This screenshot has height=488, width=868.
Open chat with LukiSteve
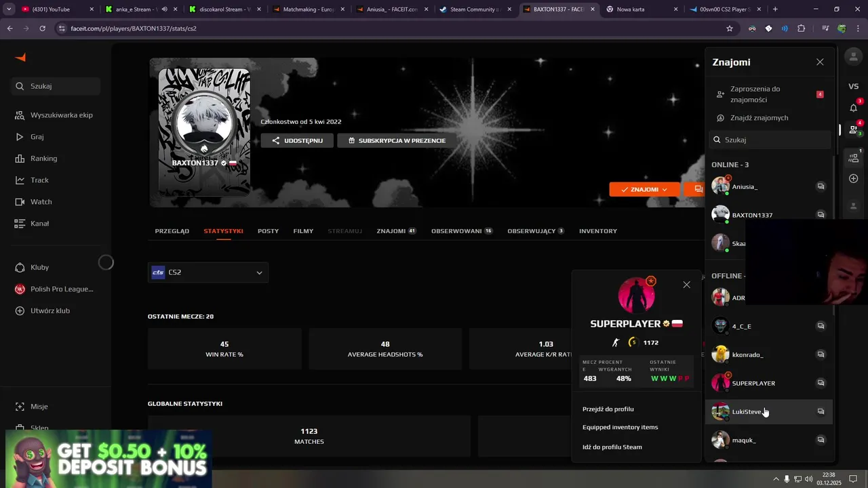click(x=821, y=411)
